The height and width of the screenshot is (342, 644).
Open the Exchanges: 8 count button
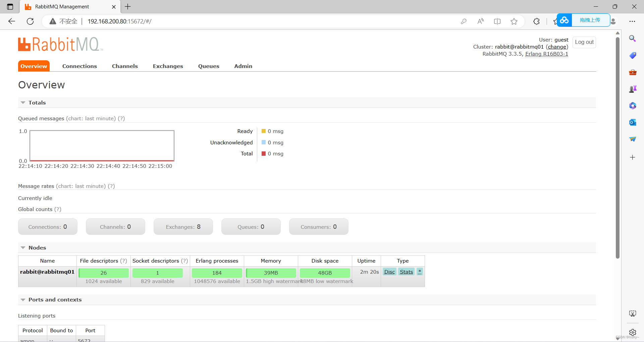(183, 227)
